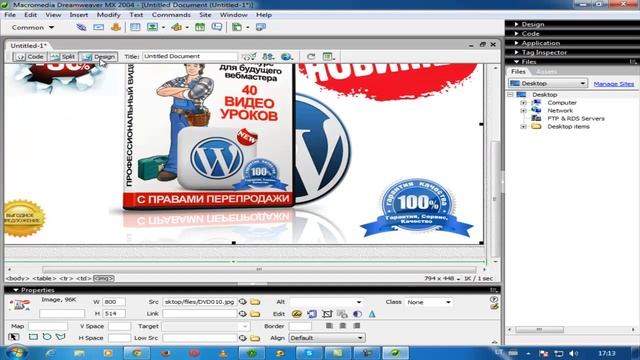Select the Polygon Hotspot tool
Screen dimensions: 640x360
(60, 337)
